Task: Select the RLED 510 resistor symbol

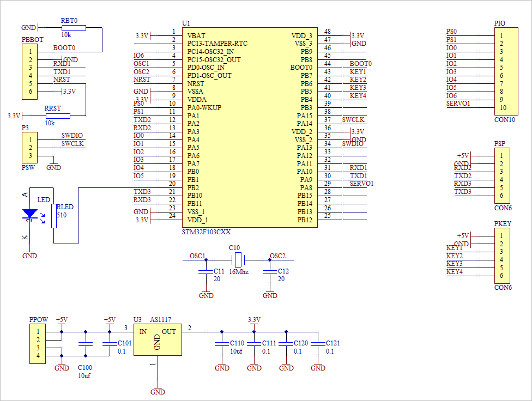Action: pyautogui.click(x=53, y=216)
